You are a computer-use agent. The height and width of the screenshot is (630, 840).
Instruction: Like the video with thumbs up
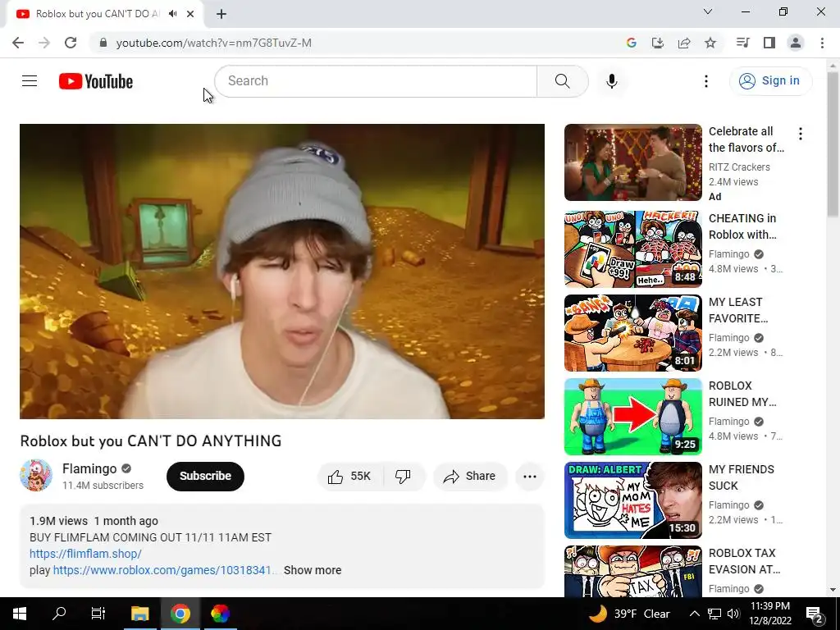click(350, 477)
